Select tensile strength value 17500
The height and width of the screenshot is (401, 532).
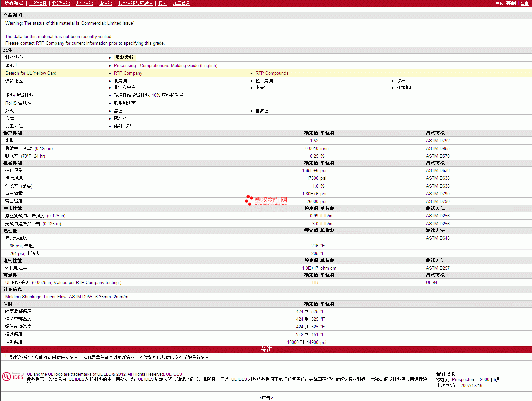pos(312,178)
